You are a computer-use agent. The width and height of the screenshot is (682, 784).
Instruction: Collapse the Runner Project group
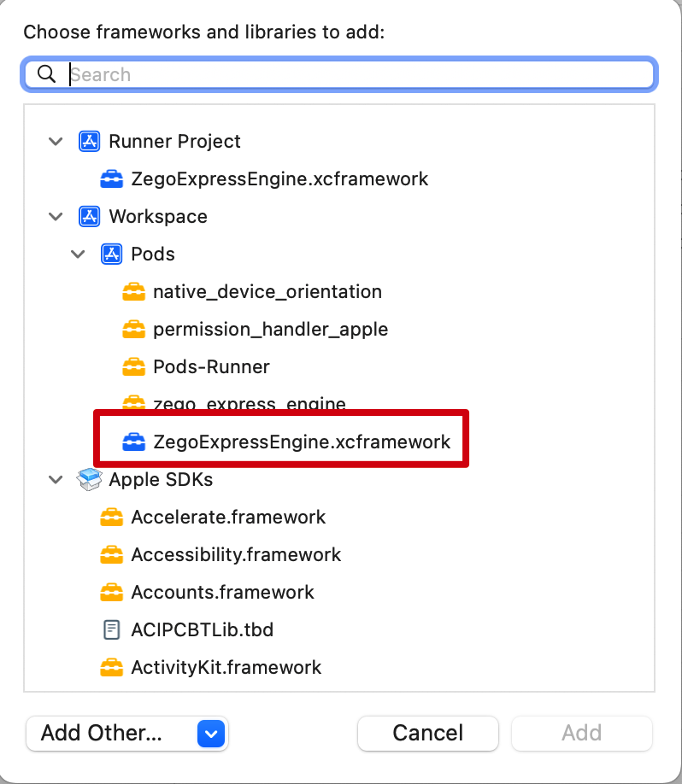tap(56, 142)
